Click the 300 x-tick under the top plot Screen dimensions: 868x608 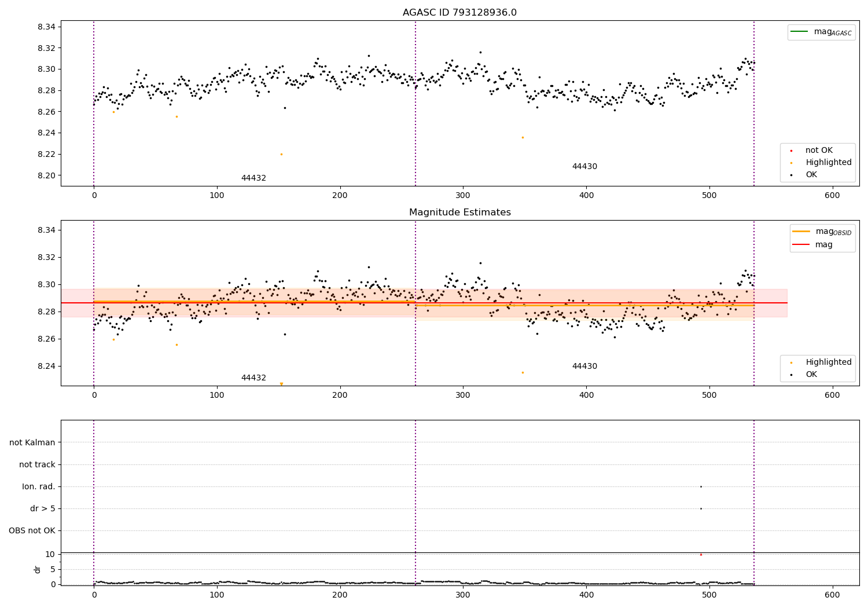[x=463, y=196]
